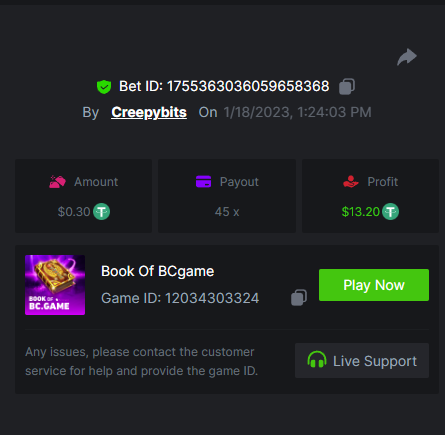Open Live Support chat
The width and height of the screenshot is (445, 435).
tap(362, 361)
